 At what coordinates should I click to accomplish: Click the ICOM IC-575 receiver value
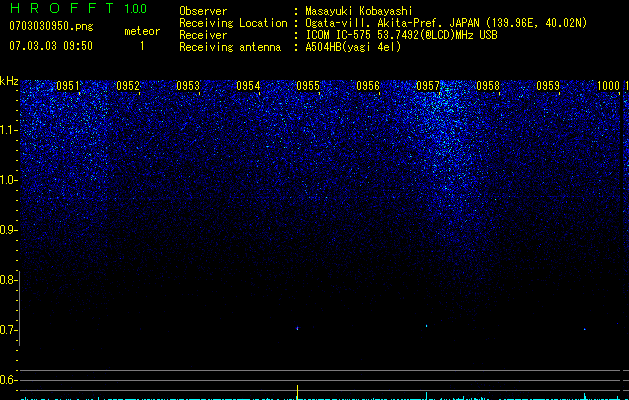click(x=401, y=35)
